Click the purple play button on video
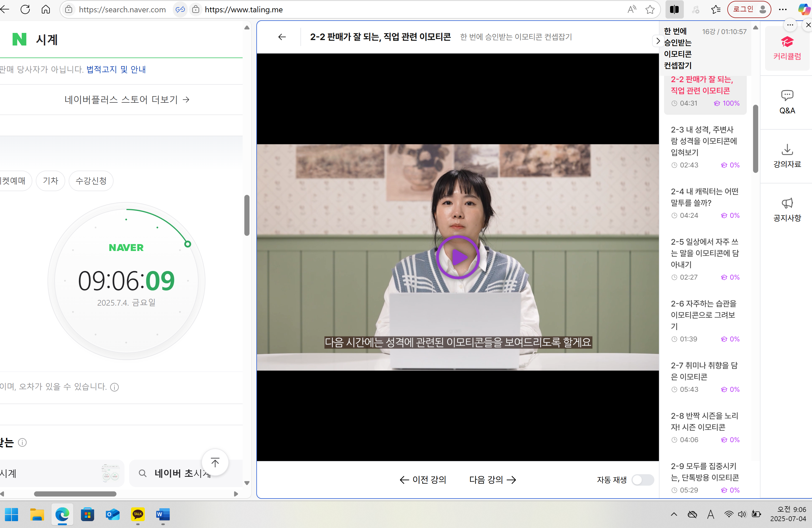This screenshot has height=528, width=812. coord(458,257)
